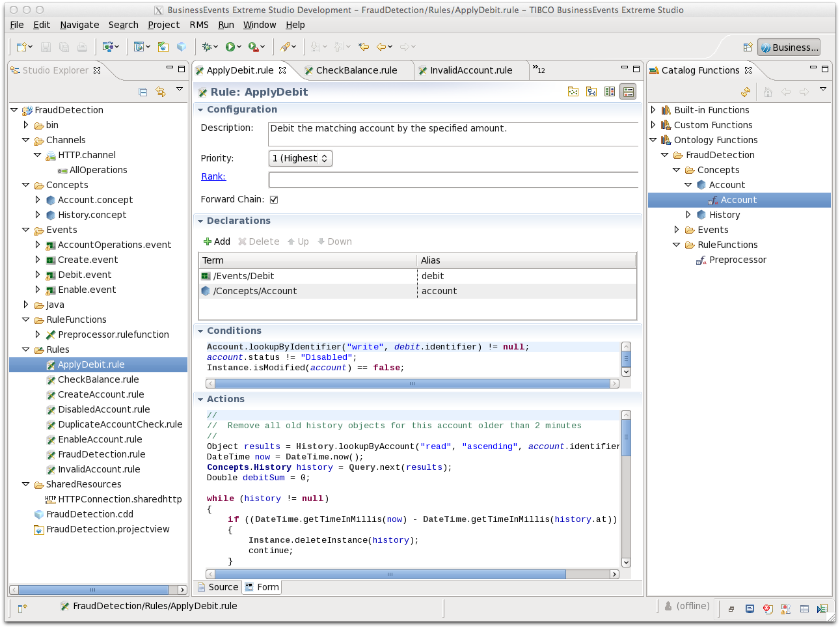
Task: Click the restore views icon in status bar
Action: click(731, 609)
